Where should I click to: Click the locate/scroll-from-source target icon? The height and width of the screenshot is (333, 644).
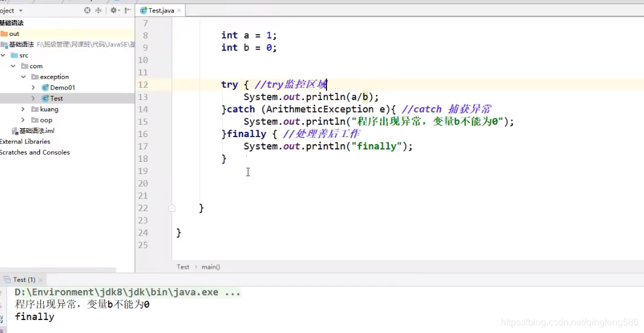(87, 11)
